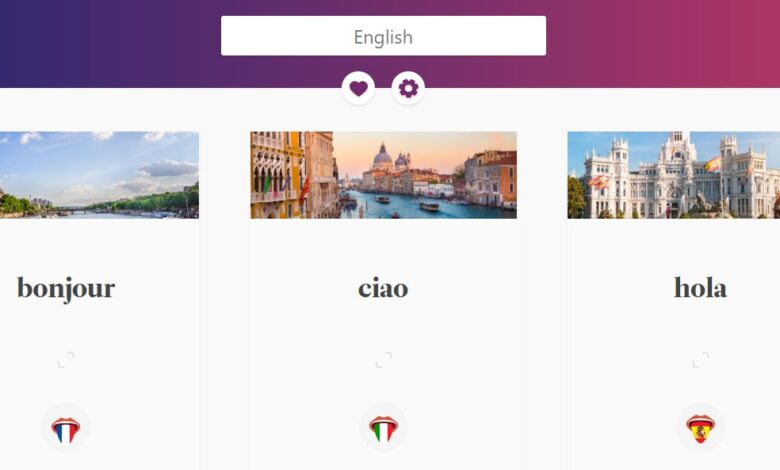Open the Venice canal photo thumbnail
The width and height of the screenshot is (780, 470).
pos(384,175)
